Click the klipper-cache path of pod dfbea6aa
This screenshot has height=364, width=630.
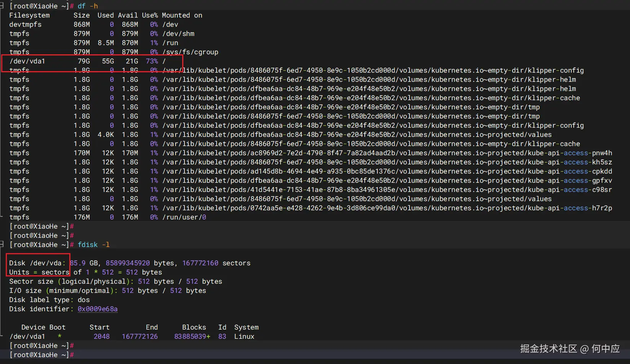click(x=371, y=98)
